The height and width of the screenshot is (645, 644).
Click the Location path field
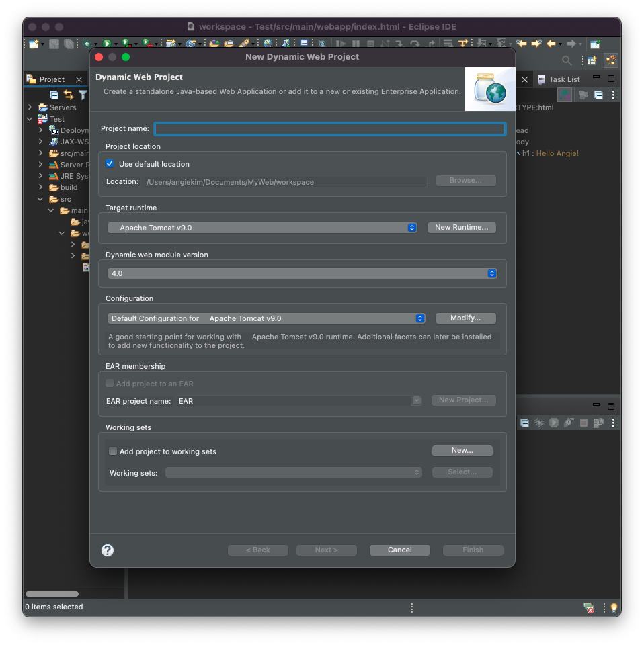click(286, 182)
